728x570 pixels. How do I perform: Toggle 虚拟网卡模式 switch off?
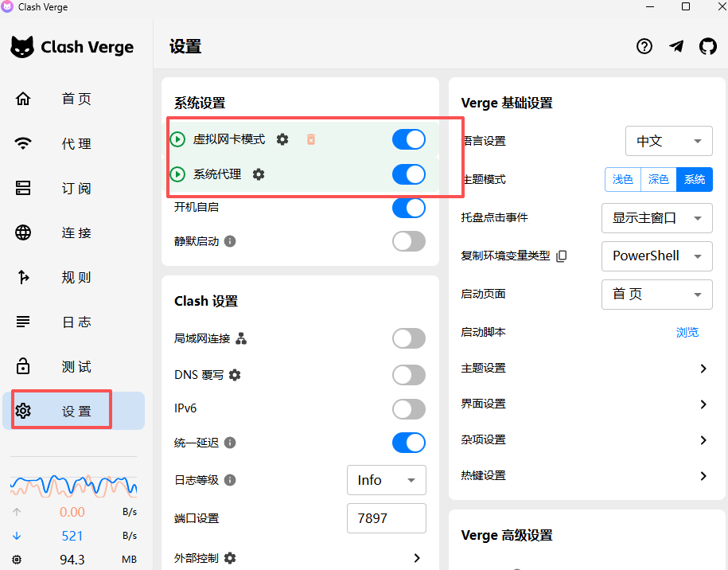pos(409,139)
